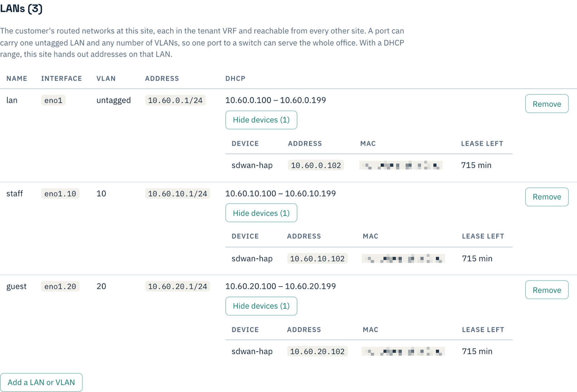
Task: Click 715 min lease in staff devices
Action: pyautogui.click(x=477, y=259)
